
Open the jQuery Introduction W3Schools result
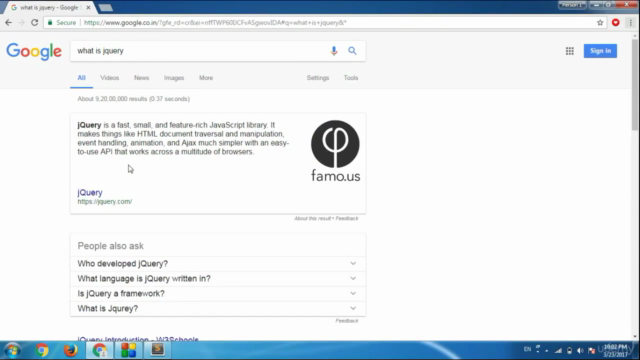[x=138, y=339]
